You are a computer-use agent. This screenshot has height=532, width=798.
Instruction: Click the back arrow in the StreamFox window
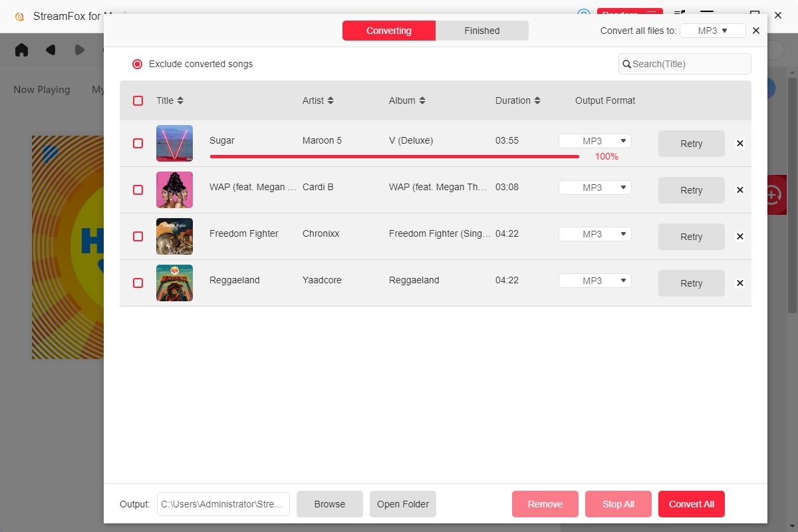pos(51,50)
